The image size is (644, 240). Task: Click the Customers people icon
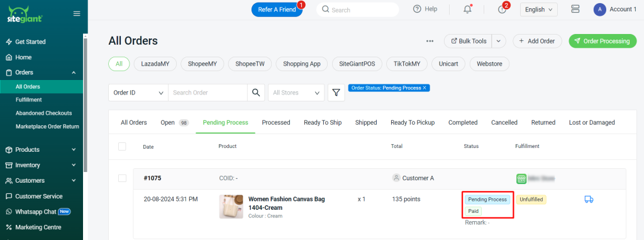9,181
